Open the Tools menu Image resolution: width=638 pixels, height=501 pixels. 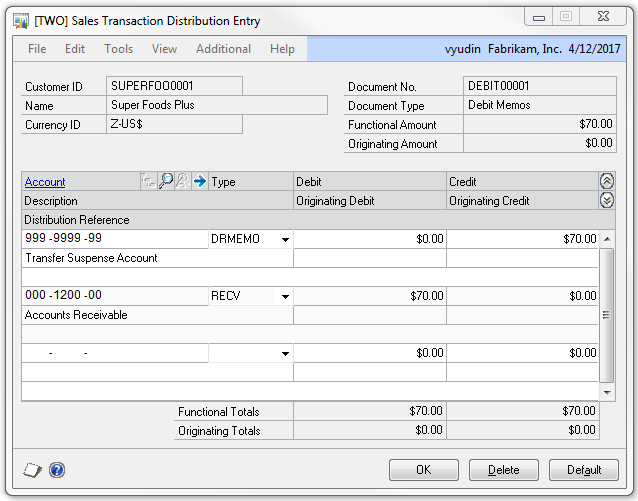coord(118,49)
